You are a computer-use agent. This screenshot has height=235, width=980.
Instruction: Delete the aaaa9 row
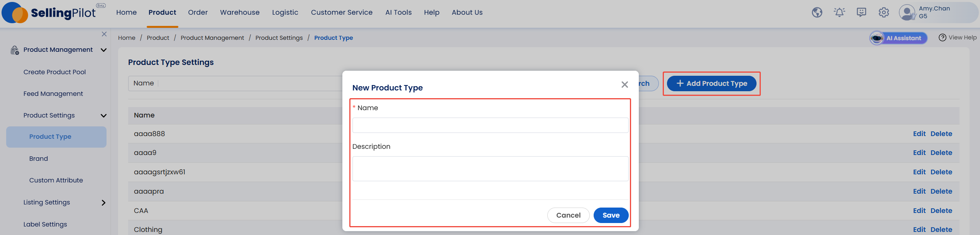(941, 153)
